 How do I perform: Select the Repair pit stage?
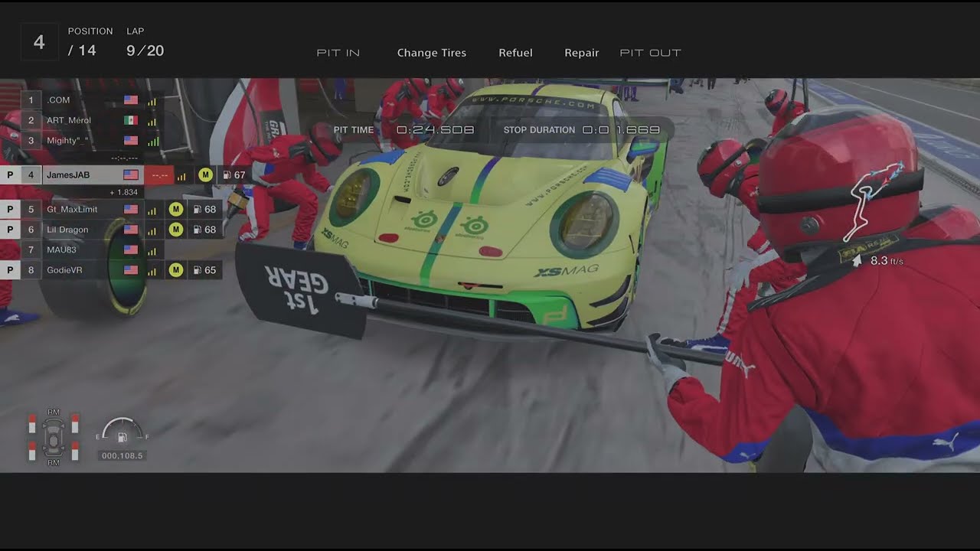[x=582, y=53]
